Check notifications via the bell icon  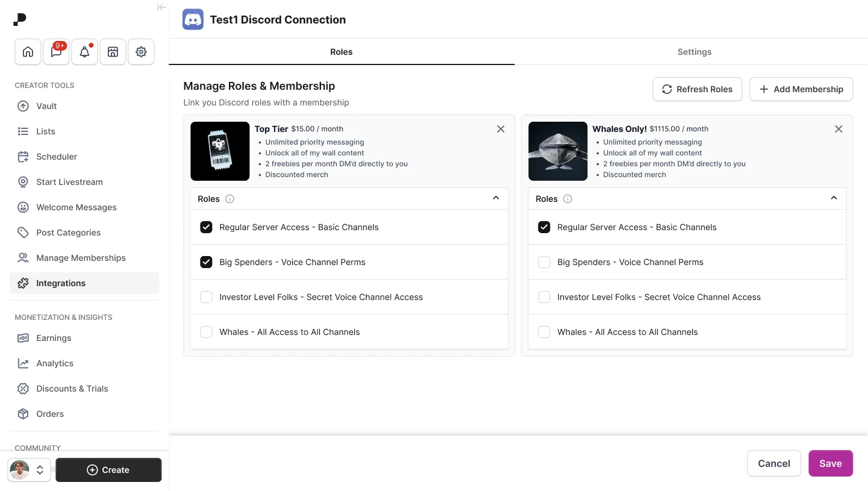pos(84,52)
